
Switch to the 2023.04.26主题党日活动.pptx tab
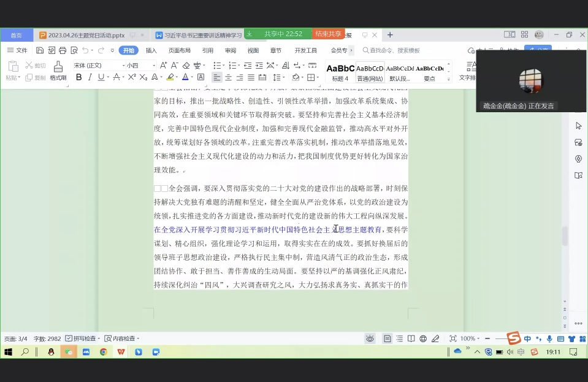click(x=86, y=35)
